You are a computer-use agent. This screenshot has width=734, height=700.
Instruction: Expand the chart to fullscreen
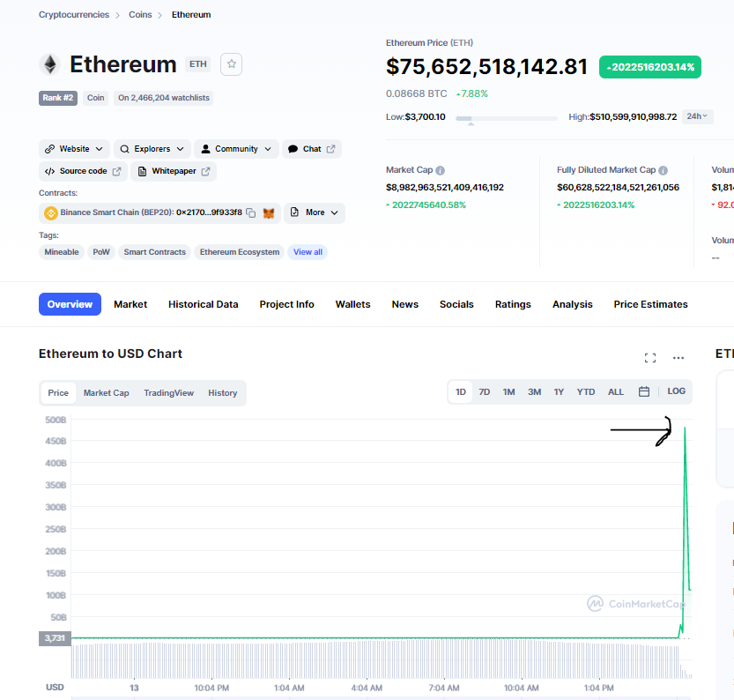coord(650,358)
